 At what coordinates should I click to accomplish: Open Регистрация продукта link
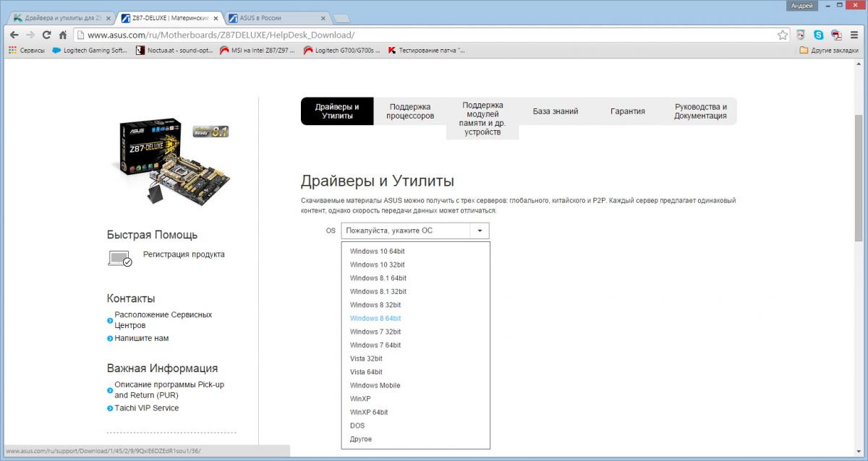184,254
